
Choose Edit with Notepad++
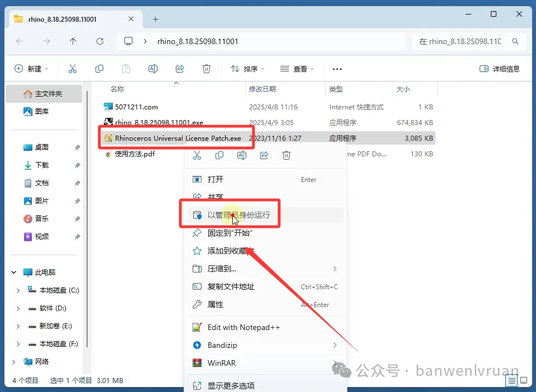[x=266, y=327]
